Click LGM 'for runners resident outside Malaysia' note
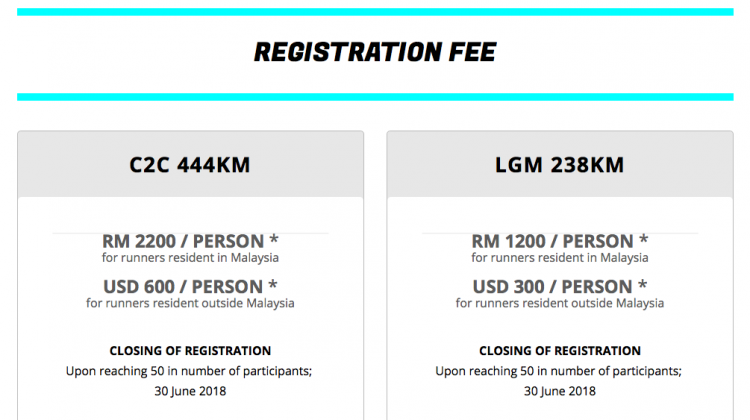Screen dimensions: 750x420 [x=560, y=303]
